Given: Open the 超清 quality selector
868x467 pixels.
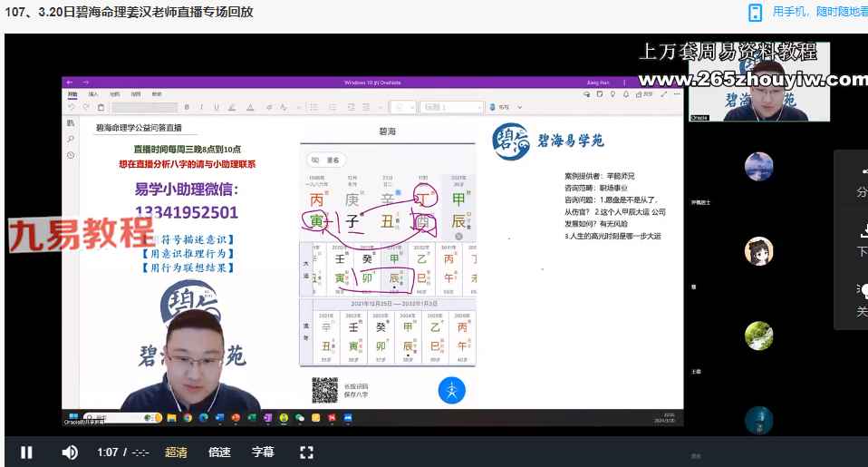Looking at the screenshot, I should tap(176, 452).
